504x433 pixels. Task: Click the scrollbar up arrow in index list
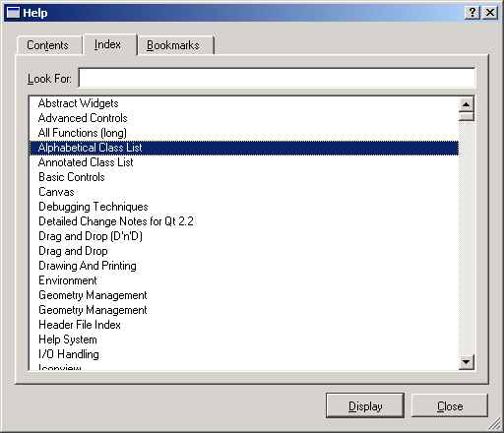pos(466,104)
